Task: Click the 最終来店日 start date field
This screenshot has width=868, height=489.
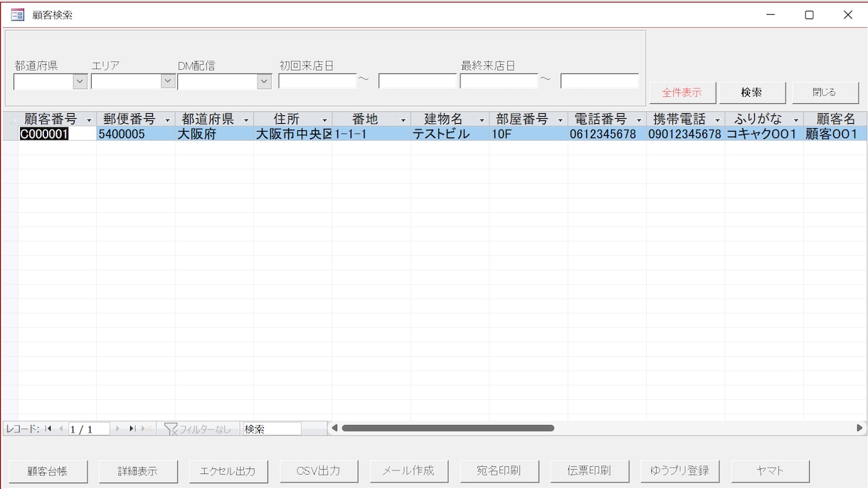Action: (499, 81)
